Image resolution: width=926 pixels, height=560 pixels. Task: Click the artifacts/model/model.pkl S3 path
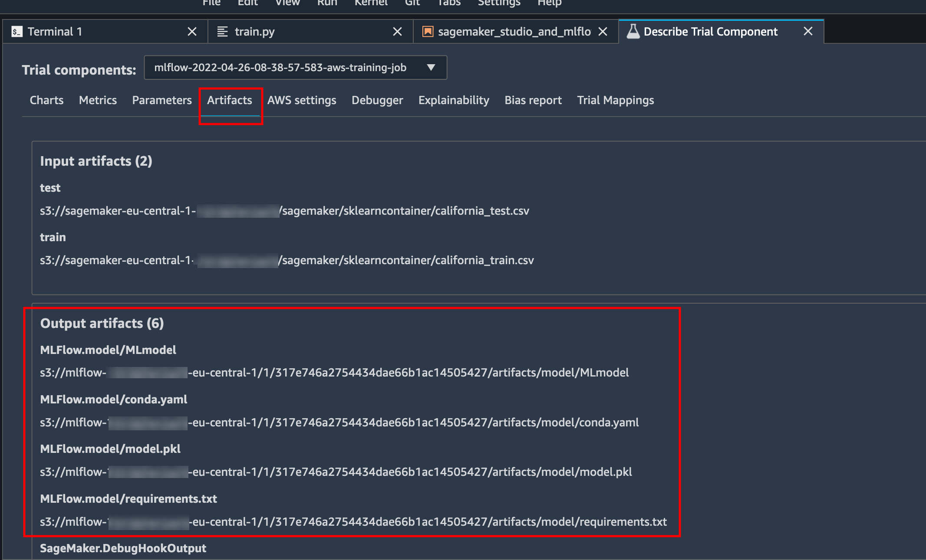[x=336, y=472]
